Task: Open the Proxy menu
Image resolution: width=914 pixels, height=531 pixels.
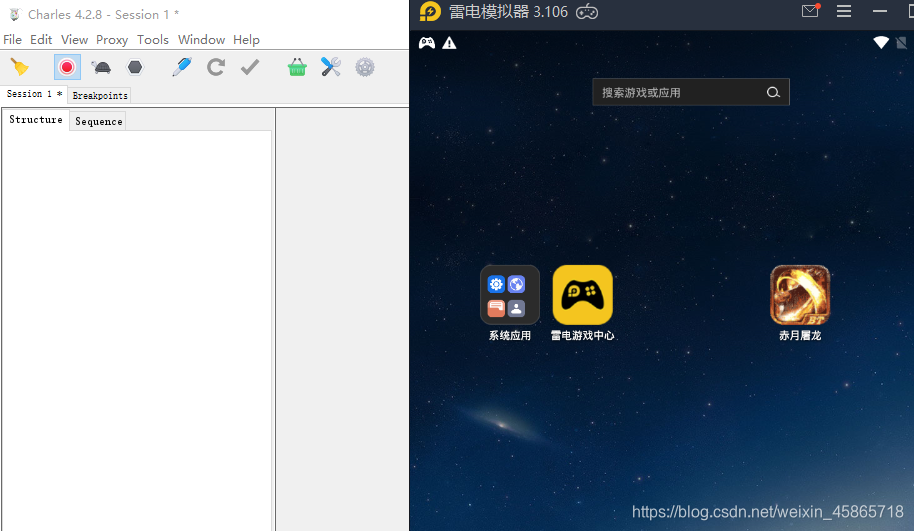Action: tap(112, 40)
